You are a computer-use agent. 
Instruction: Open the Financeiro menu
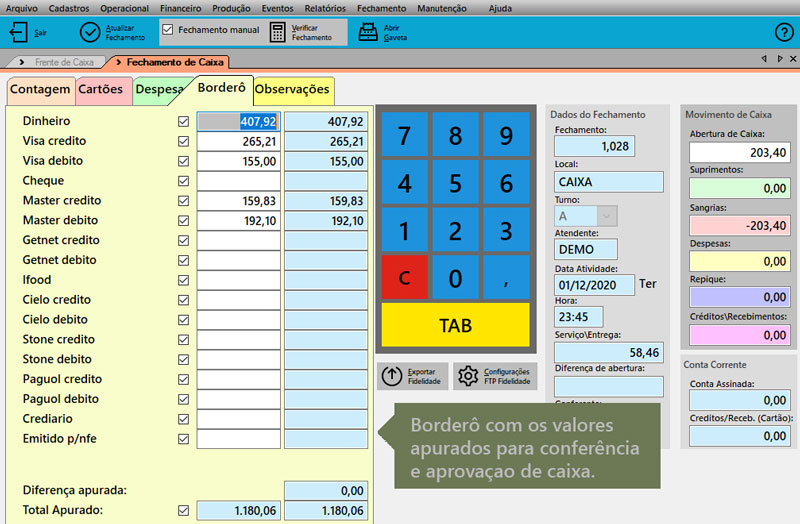click(181, 8)
